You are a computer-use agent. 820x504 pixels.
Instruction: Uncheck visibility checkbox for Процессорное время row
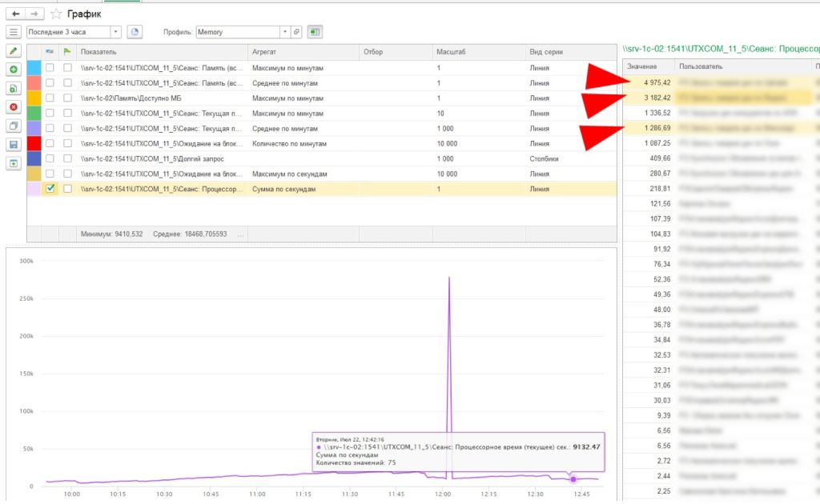pos(50,189)
